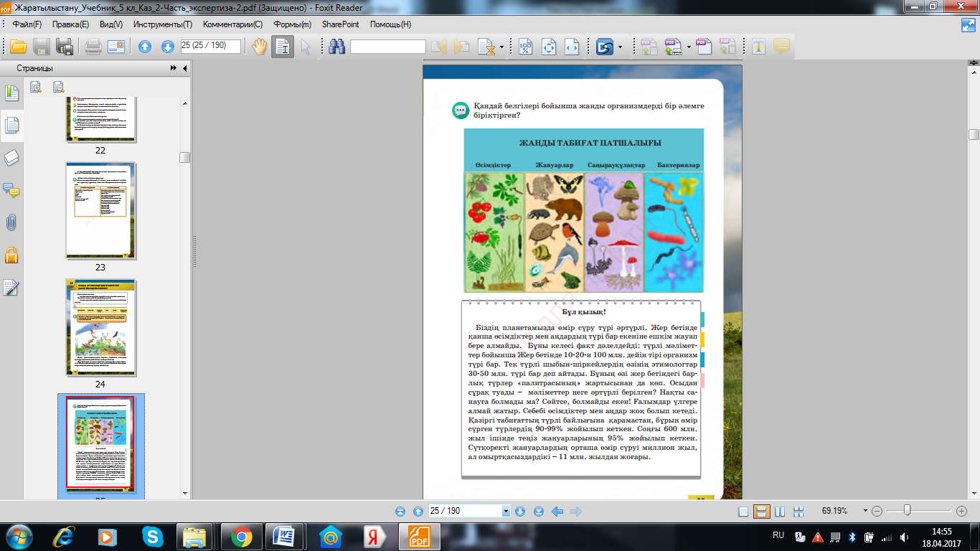Click the zoom slider handle
This screenshot has height=551, width=980.
click(908, 511)
